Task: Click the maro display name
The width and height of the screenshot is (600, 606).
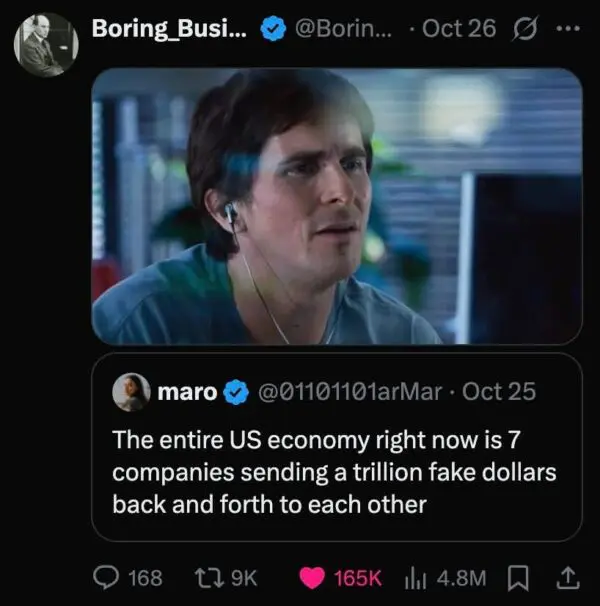Action: pos(187,392)
